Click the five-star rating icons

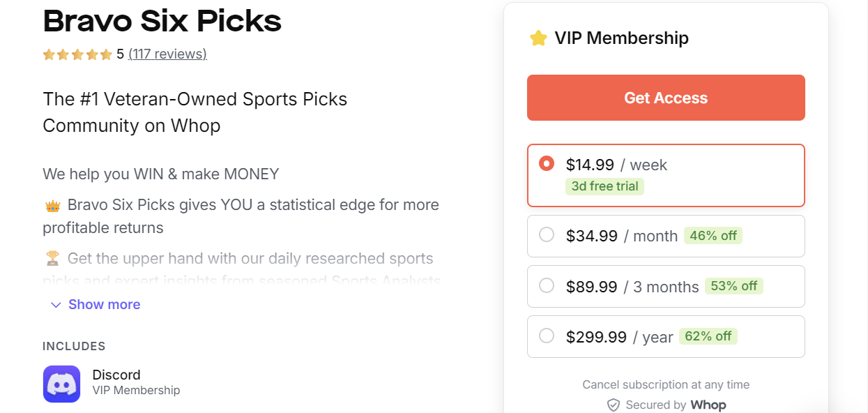tap(77, 54)
